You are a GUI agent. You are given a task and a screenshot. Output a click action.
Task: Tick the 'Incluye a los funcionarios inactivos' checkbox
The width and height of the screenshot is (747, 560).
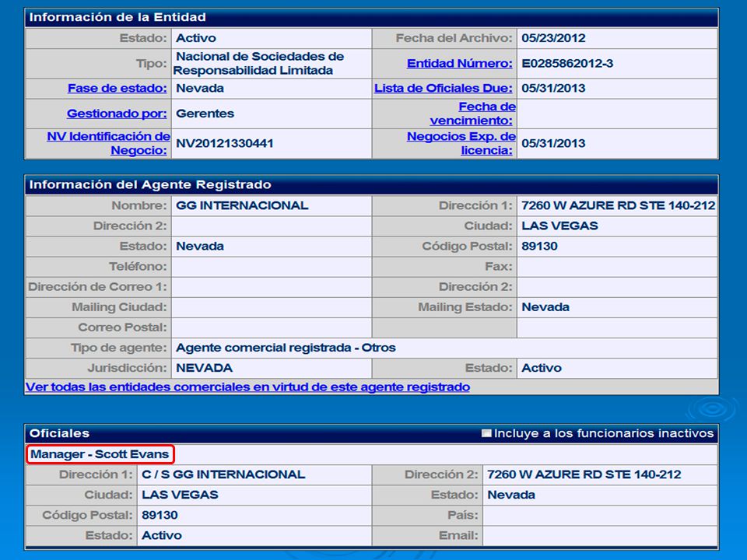point(486,433)
